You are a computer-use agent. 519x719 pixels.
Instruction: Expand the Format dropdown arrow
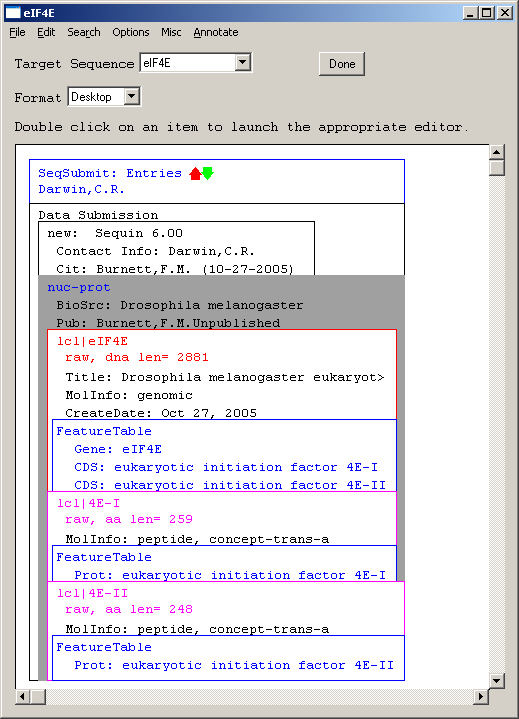point(132,96)
